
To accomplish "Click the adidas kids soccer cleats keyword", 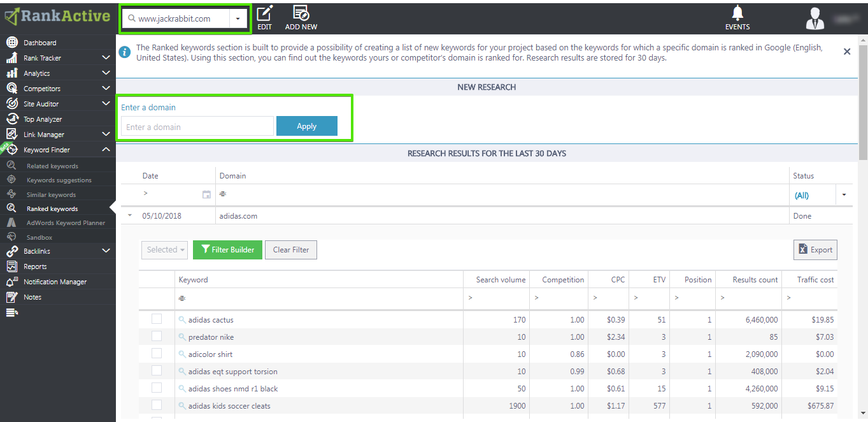I will (x=229, y=406).
